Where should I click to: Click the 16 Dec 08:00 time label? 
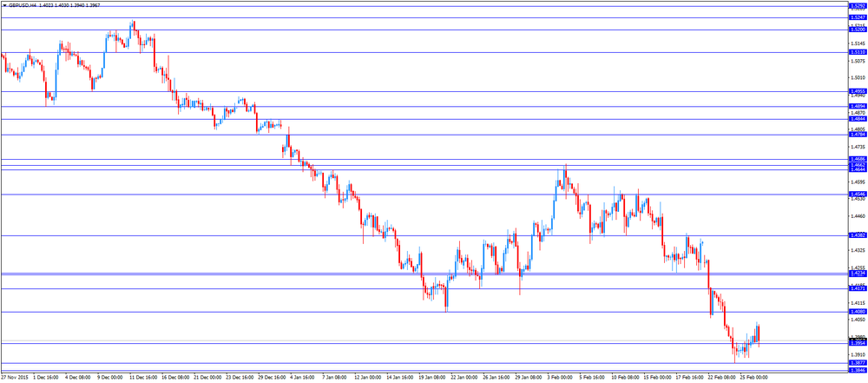[176, 378]
